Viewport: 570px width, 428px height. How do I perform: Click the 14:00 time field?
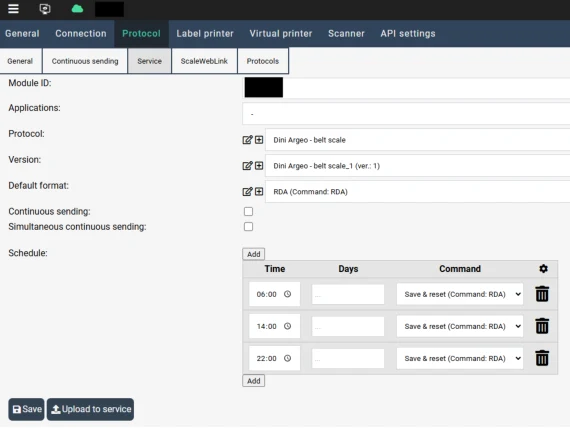(x=274, y=326)
